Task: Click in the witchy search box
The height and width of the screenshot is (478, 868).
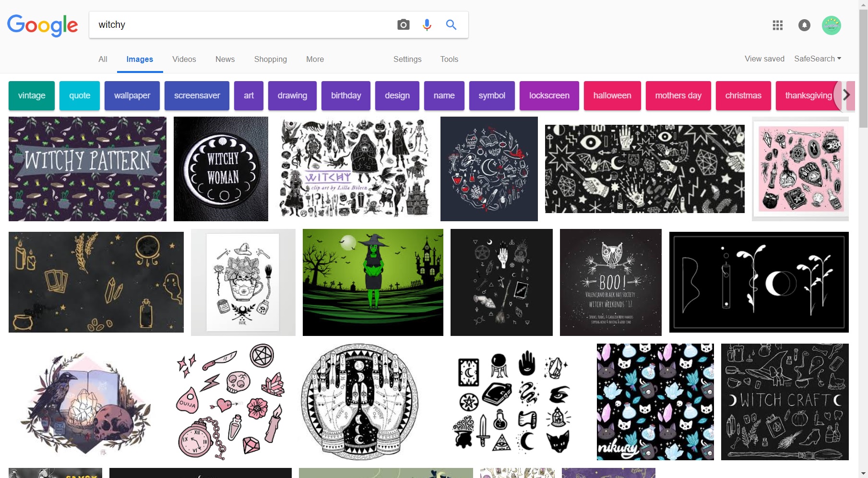Action: coord(240,24)
